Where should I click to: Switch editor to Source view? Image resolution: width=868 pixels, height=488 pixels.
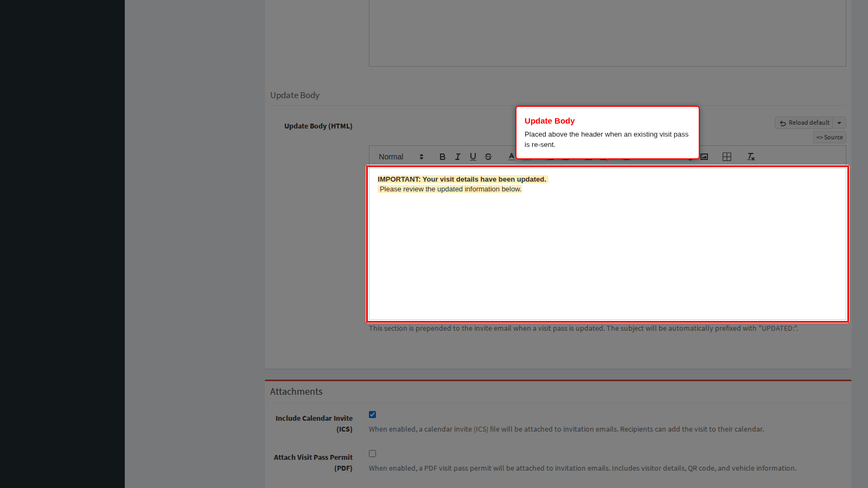tap(829, 138)
